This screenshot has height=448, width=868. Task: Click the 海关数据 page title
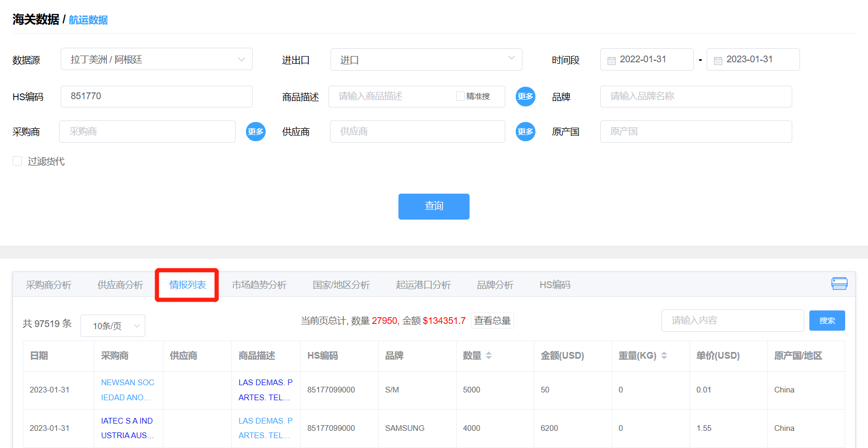tap(36, 20)
